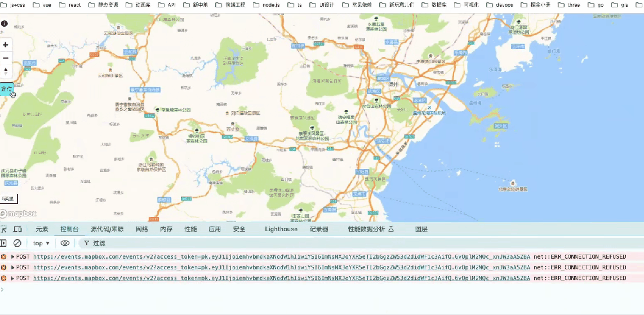
Task: Open the map attribution info icon
Action: (x=5, y=24)
